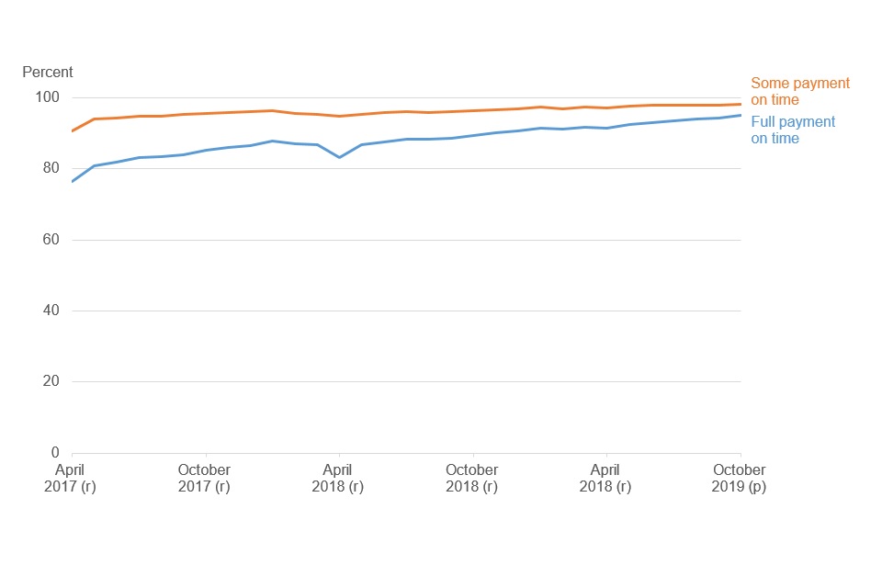Select the 'October 2017 (r)' x-axis label

point(204,478)
